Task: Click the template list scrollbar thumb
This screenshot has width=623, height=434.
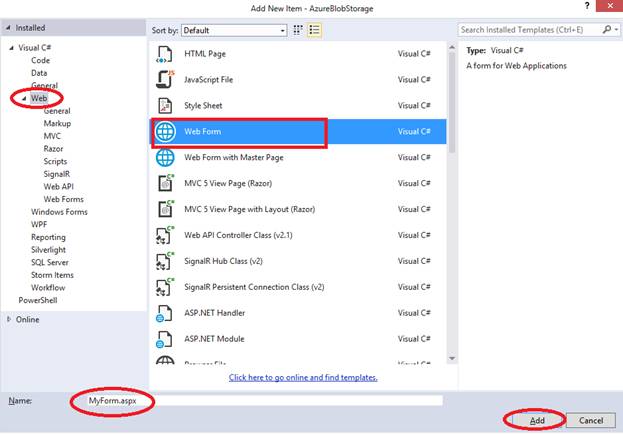Action: click(x=452, y=102)
